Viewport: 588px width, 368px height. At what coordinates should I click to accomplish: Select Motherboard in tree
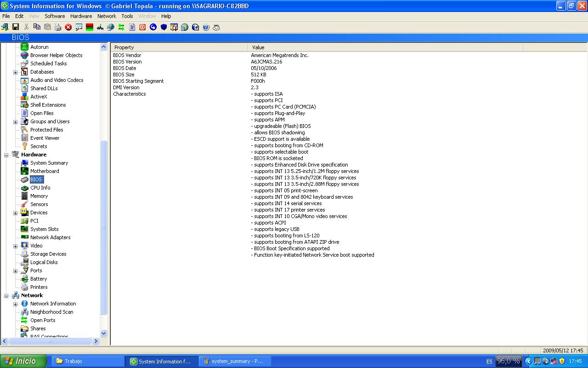(45, 171)
